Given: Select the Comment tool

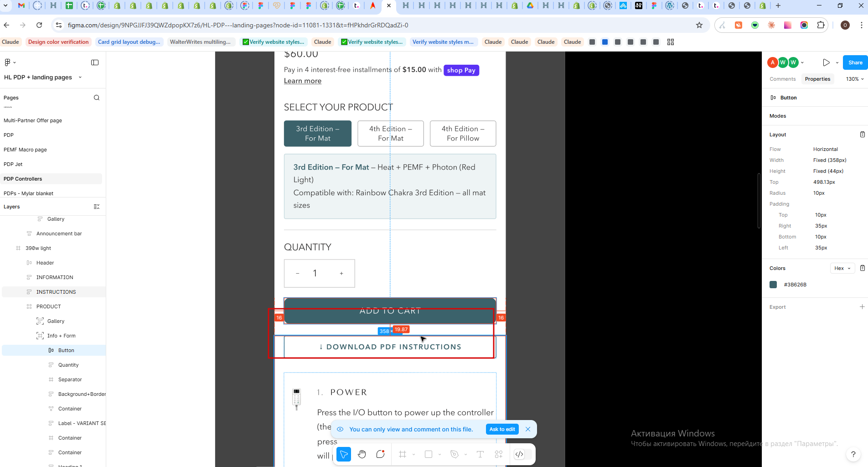Looking at the screenshot, I should click(x=381, y=454).
